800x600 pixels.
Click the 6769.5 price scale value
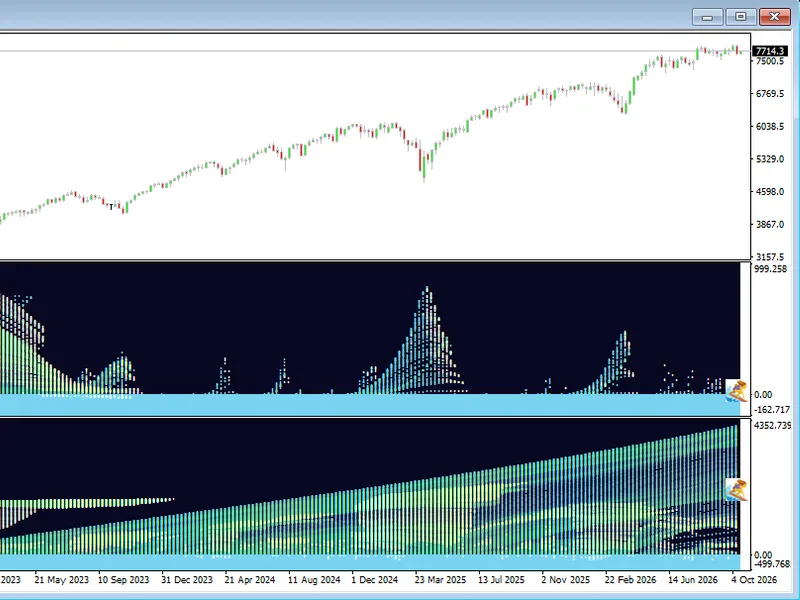(x=769, y=94)
